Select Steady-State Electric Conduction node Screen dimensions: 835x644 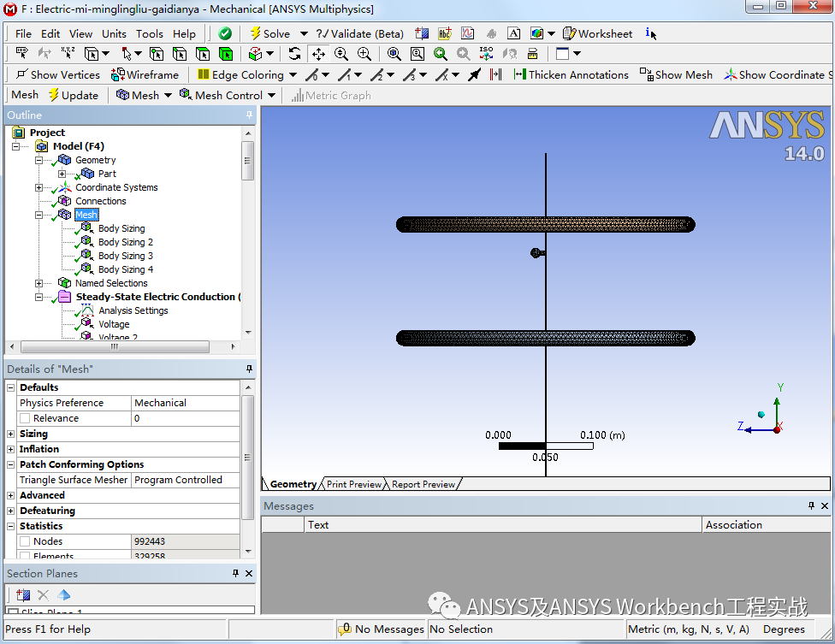(x=157, y=297)
